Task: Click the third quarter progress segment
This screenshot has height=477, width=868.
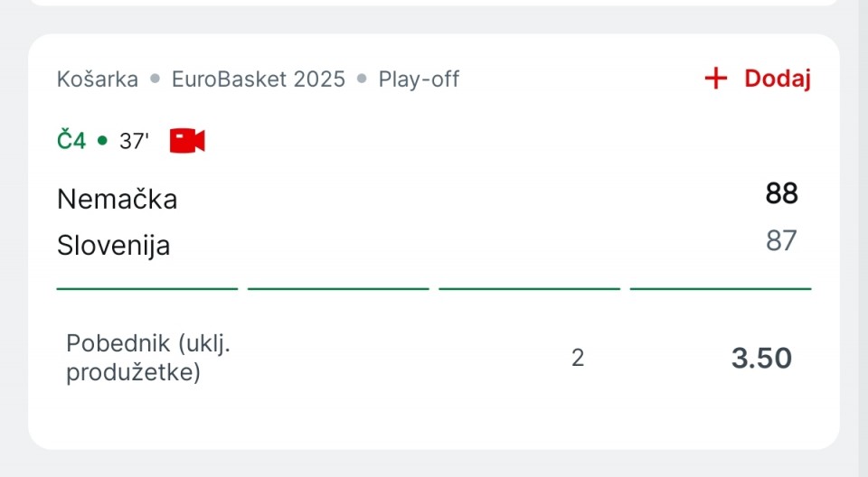Action: coord(529,288)
